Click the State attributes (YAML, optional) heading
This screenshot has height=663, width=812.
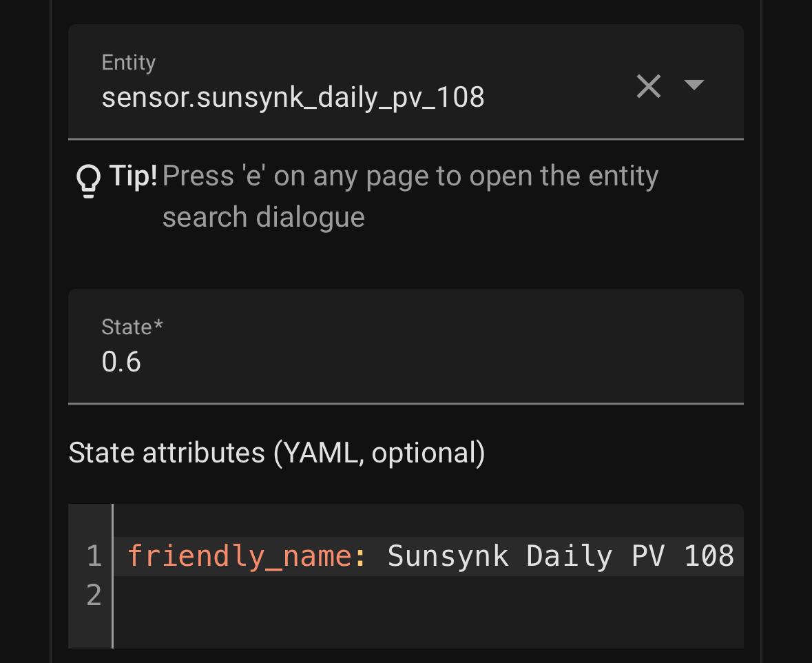point(277,453)
